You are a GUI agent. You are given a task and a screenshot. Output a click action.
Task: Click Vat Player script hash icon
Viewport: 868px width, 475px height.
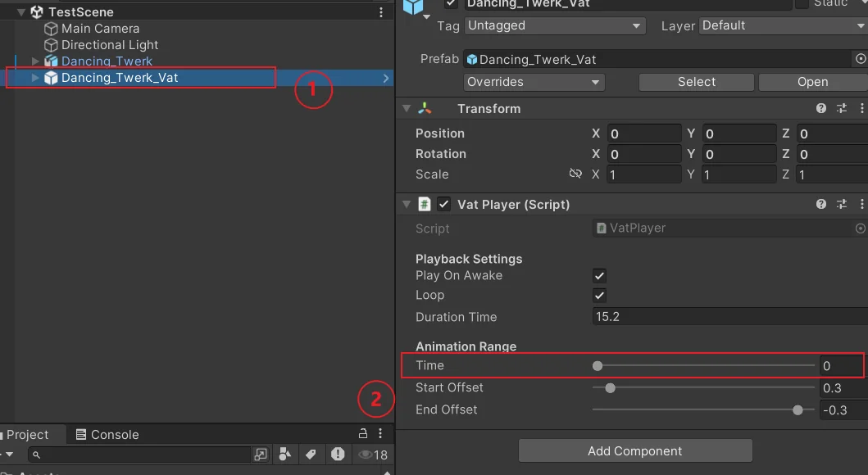pos(425,204)
